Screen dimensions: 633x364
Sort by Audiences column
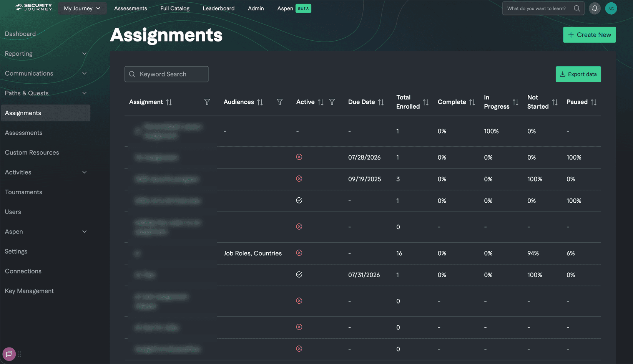pos(260,102)
